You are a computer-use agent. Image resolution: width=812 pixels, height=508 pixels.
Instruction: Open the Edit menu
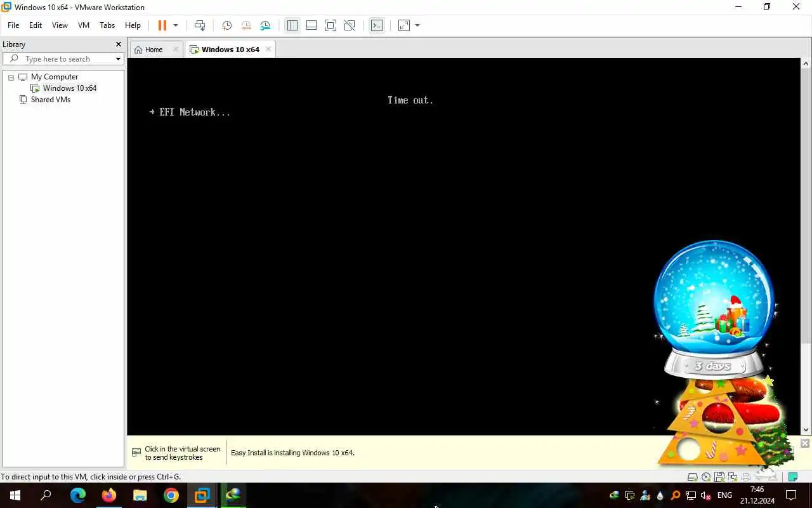tap(36, 25)
